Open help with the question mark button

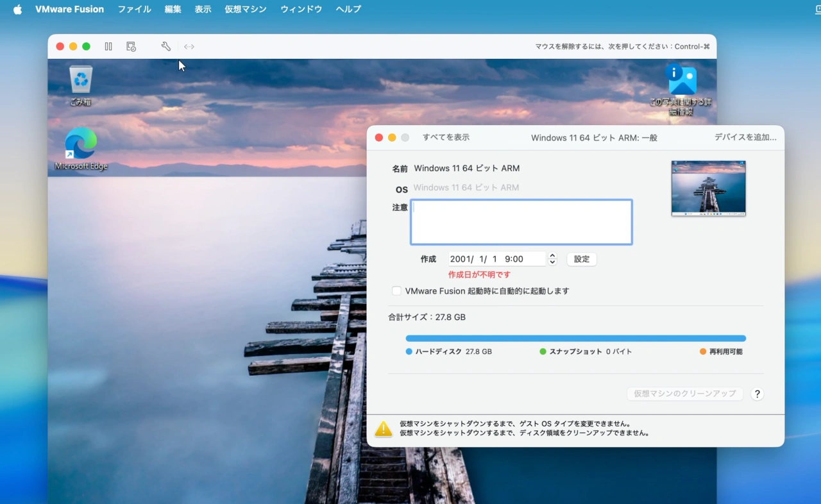758,394
